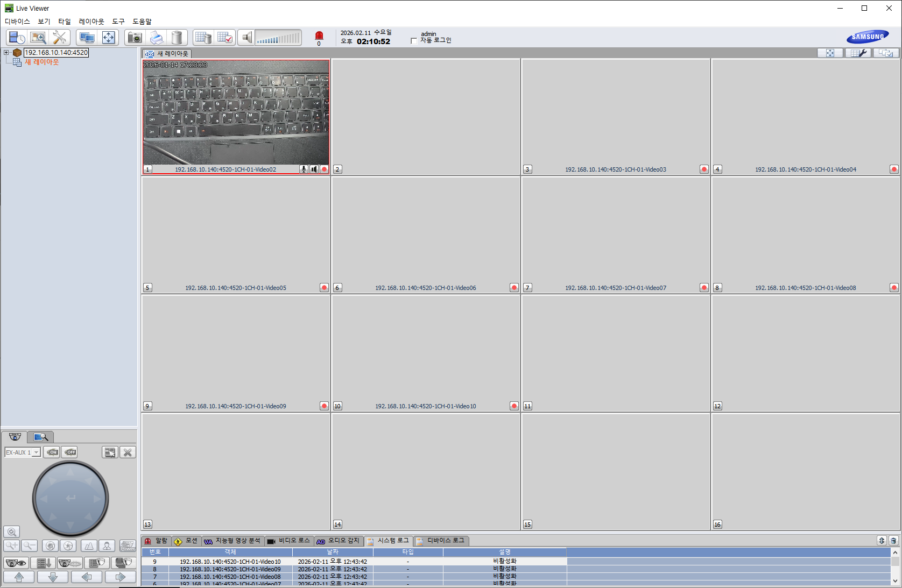The height and width of the screenshot is (588, 902).
Task: Switch to the PTZ dome camera tab
Action: coord(15,437)
